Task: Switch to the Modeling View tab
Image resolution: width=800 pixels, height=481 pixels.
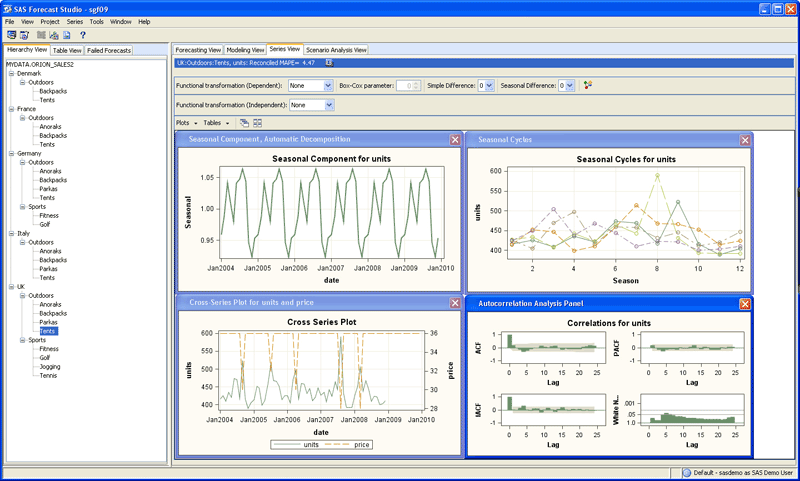Action: (x=245, y=50)
